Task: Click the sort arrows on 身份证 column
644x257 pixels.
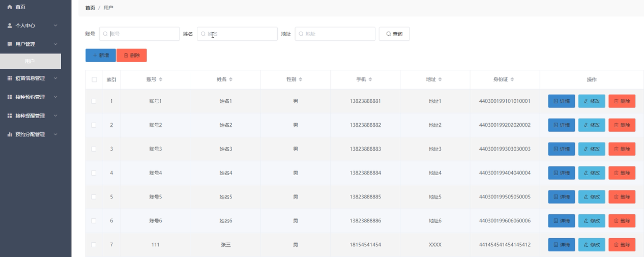Action: pos(513,79)
